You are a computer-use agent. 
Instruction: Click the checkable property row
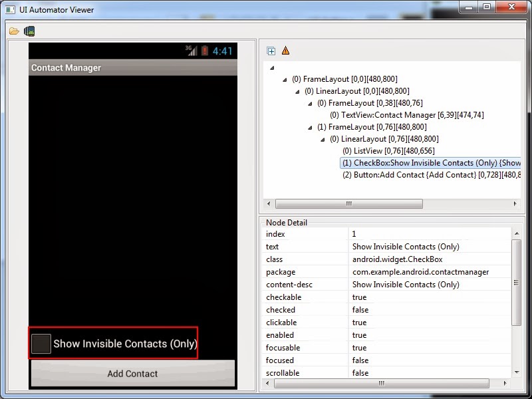coord(386,297)
